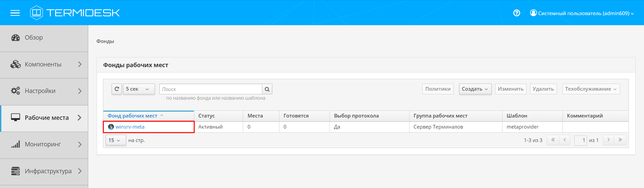The height and width of the screenshot is (188, 644).
Task: Click the Обзор dashboard icon
Action: (15, 38)
